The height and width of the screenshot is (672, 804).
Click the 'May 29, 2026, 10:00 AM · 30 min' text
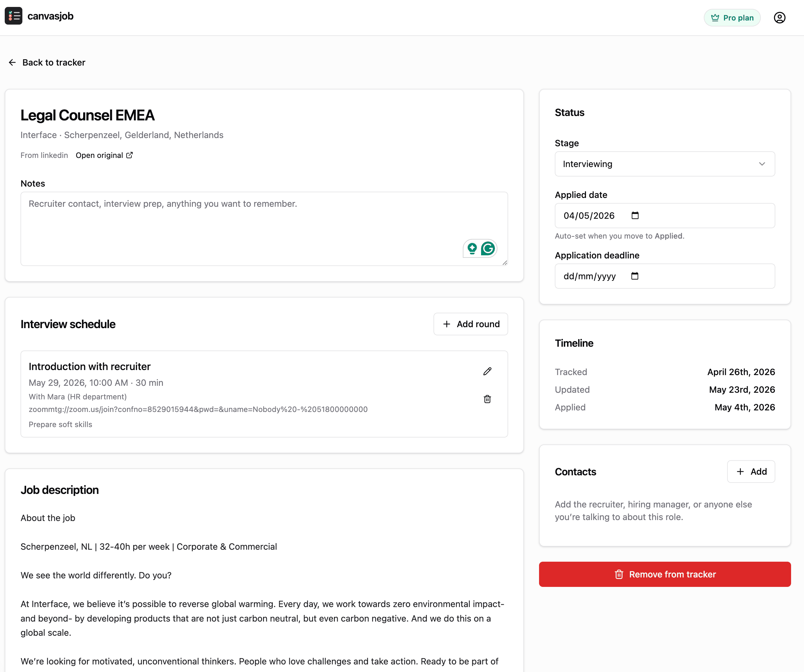(96, 383)
